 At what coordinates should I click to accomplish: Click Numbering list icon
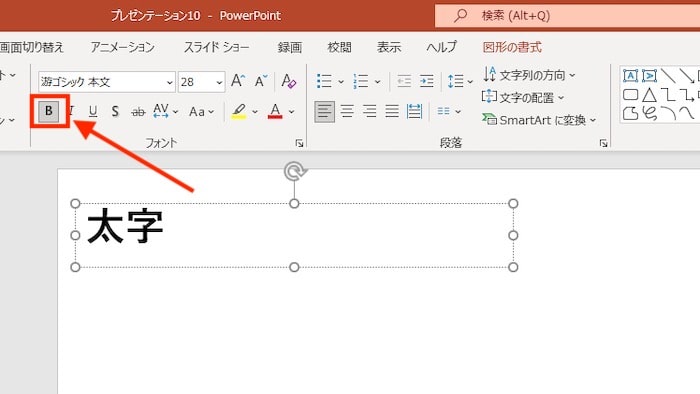coord(360,81)
